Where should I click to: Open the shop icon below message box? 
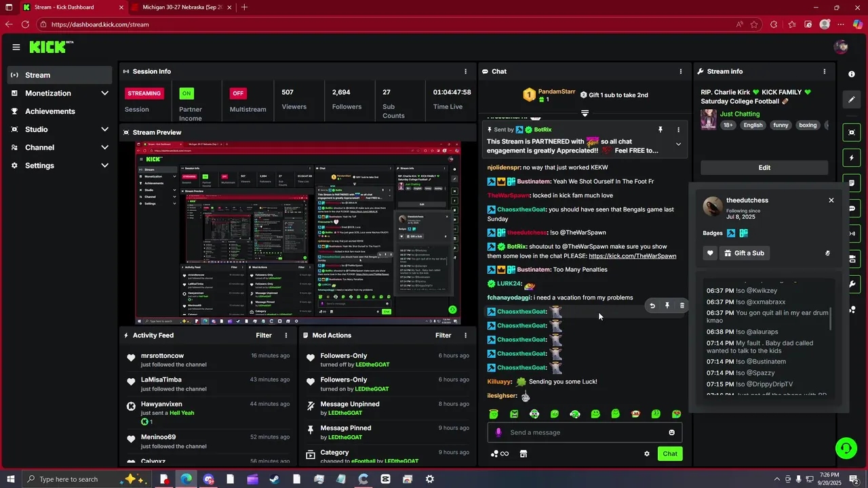[524, 454]
